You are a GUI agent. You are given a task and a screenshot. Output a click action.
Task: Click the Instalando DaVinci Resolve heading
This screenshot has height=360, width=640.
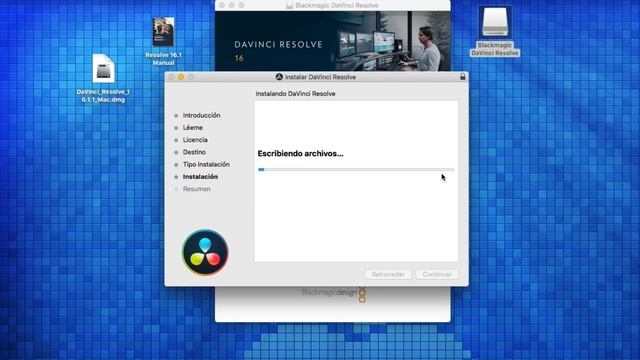point(296,94)
